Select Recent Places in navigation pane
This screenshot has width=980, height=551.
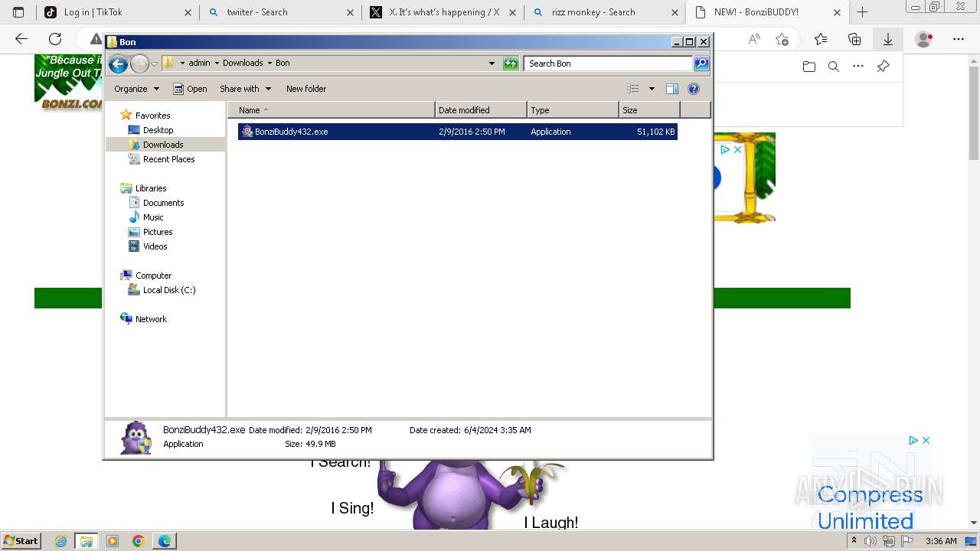pyautogui.click(x=168, y=159)
